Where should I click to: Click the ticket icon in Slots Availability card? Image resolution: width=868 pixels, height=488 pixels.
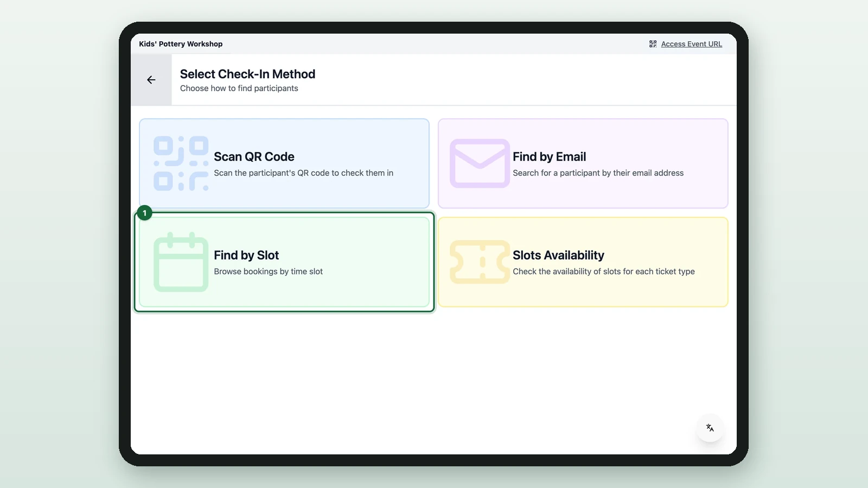pos(480,262)
